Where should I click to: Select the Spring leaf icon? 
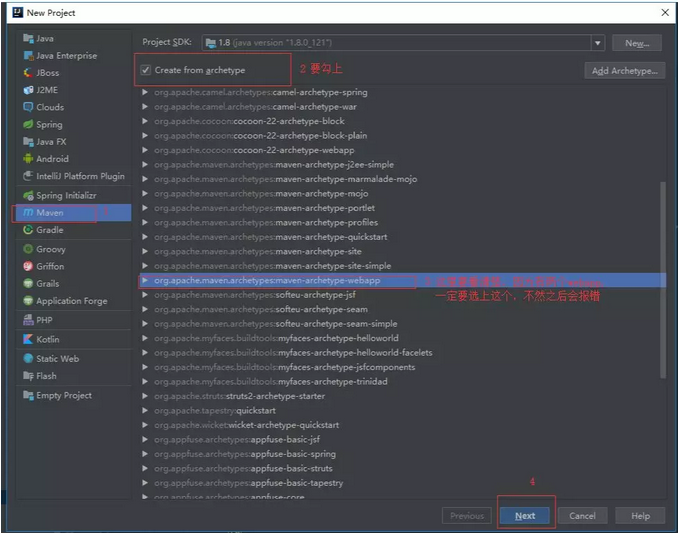point(28,124)
